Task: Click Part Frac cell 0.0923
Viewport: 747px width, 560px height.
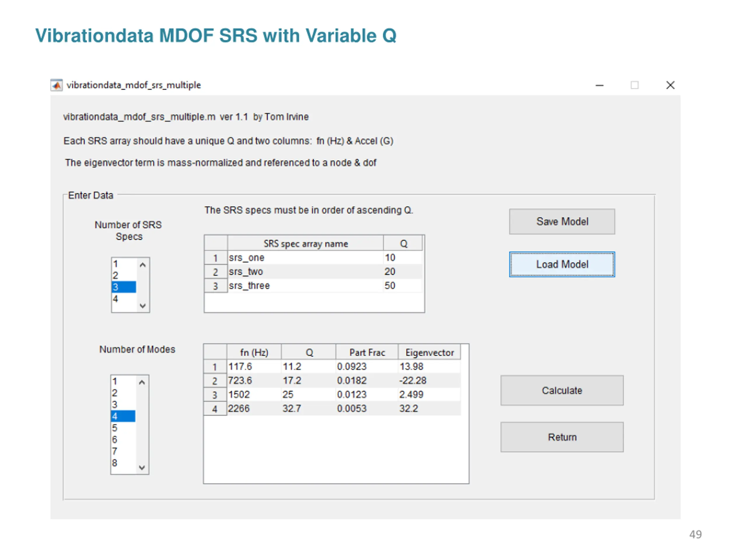Action: coord(367,367)
